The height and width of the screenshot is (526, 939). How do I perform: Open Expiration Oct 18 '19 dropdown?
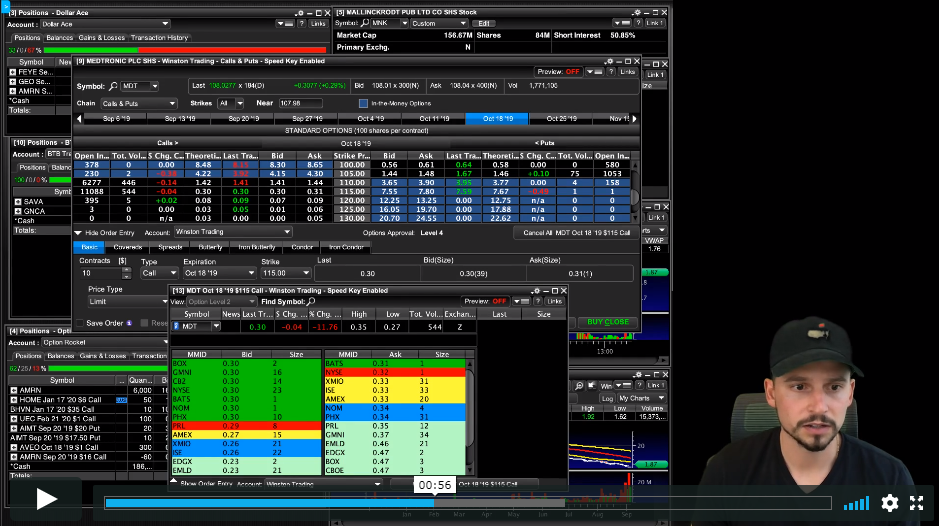219,273
